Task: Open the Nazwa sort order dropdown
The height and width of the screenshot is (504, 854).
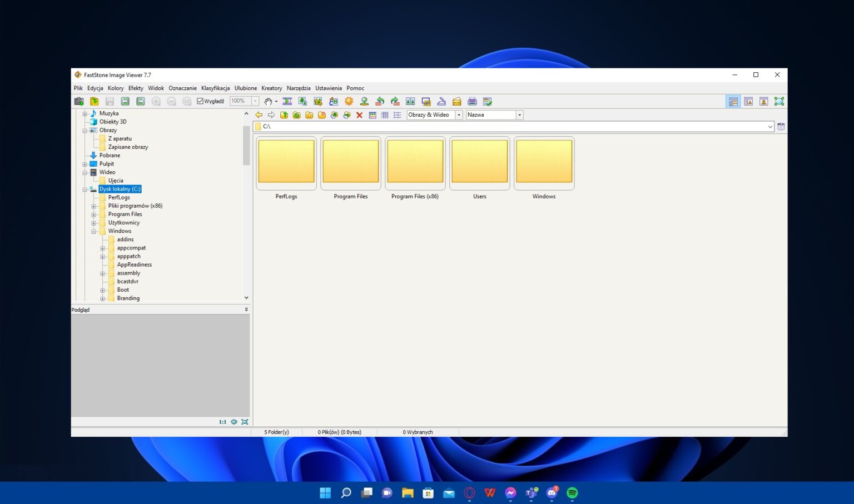Action: 519,114
